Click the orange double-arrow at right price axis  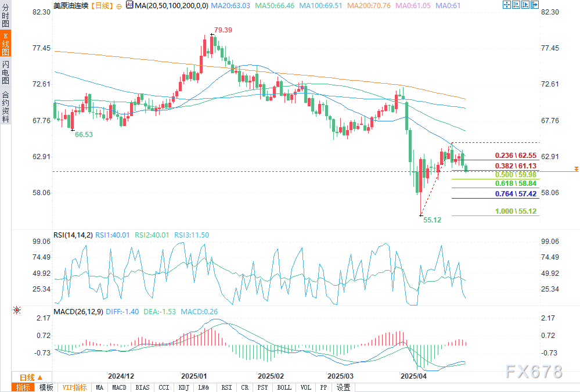(x=575, y=168)
